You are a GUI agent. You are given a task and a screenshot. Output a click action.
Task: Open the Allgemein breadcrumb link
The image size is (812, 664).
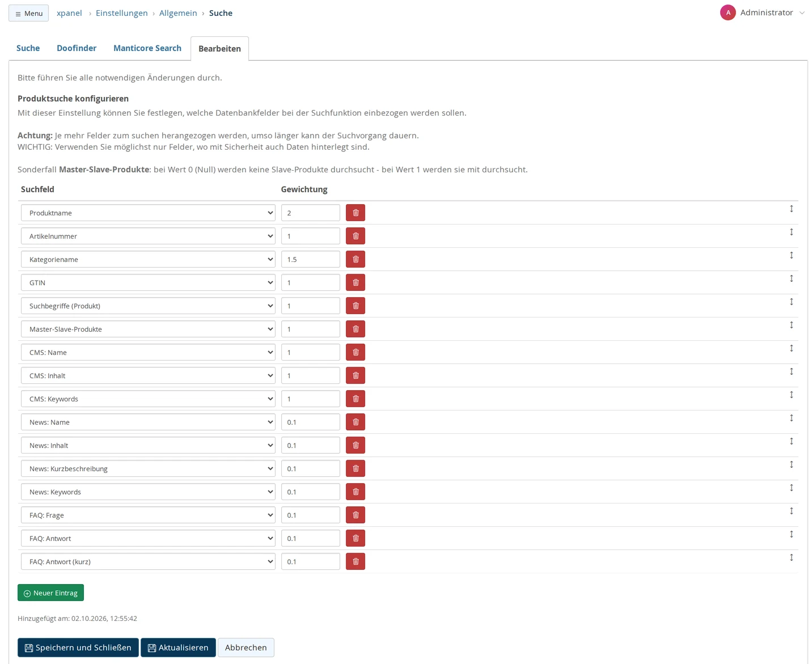pyautogui.click(x=178, y=13)
